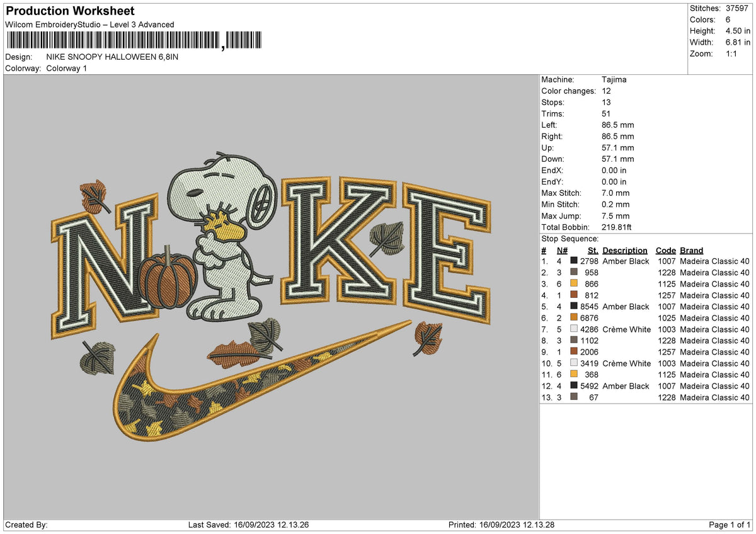Click code 1257 in stop 9 row
Image resolution: width=756 pixels, height=534 pixels.
pos(667,351)
